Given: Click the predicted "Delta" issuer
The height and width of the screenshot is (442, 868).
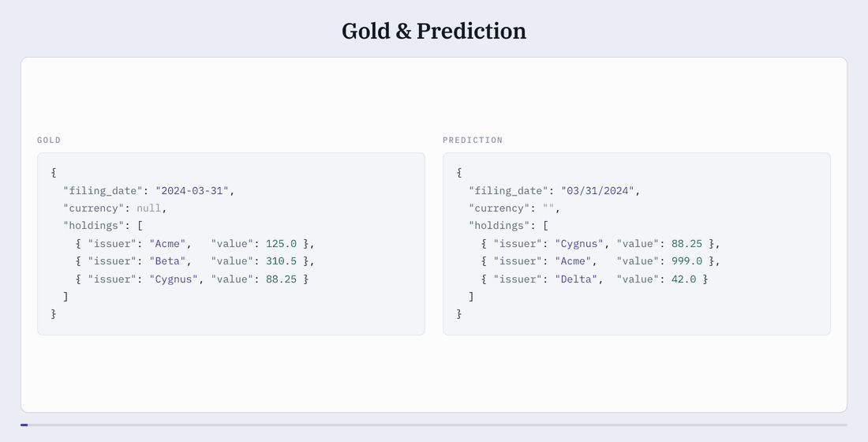Looking at the screenshot, I should pyautogui.click(x=576, y=279).
